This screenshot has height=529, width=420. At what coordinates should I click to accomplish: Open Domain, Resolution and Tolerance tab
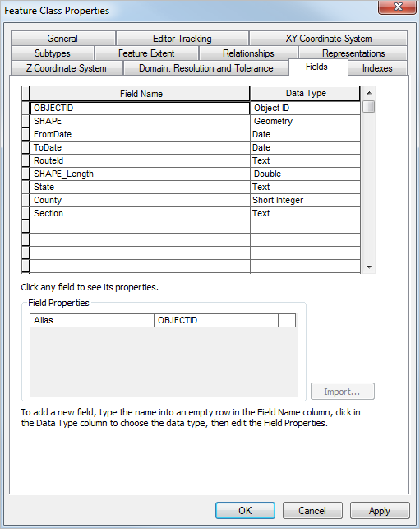(x=206, y=68)
